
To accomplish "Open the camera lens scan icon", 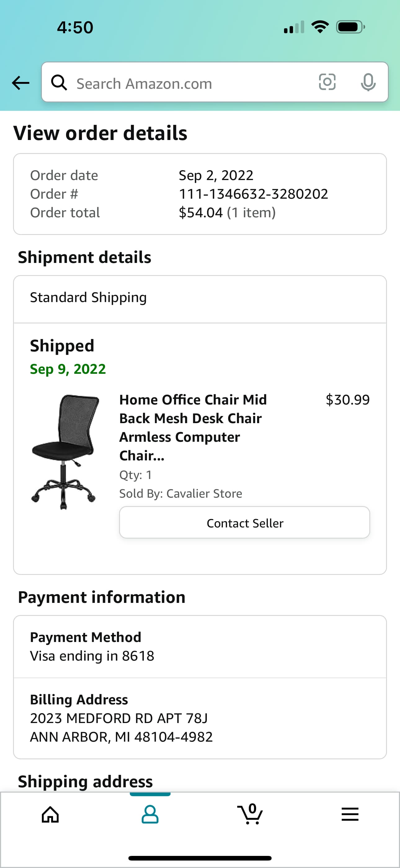I will coord(327,82).
